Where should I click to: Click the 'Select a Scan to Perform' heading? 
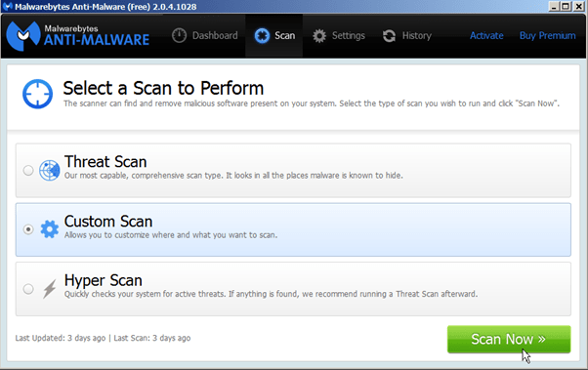163,89
